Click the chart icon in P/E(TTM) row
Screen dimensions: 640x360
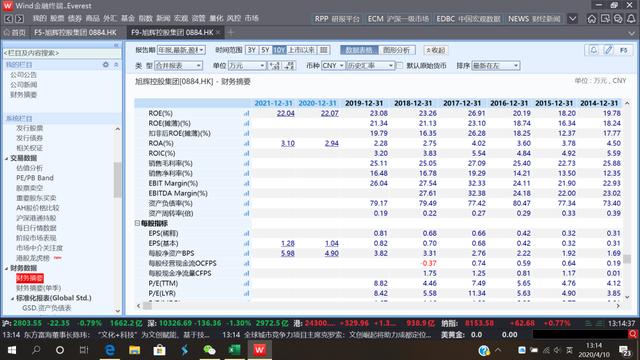pos(246,283)
